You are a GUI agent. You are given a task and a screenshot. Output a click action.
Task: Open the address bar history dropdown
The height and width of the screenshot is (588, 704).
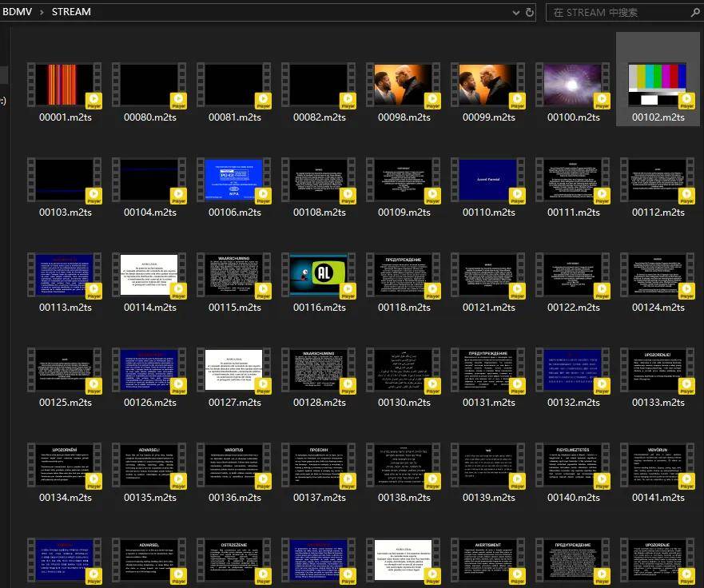pos(516,13)
